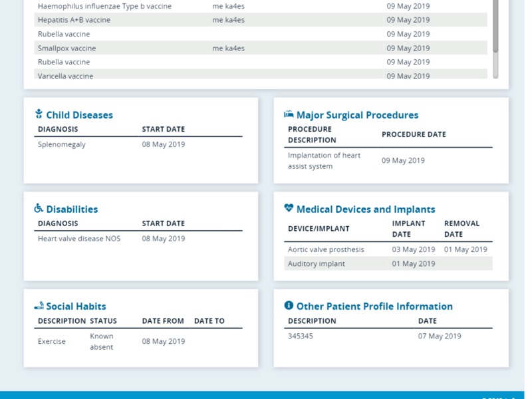Click the 345345 description entry
This screenshot has width=532, height=399.
(x=301, y=336)
